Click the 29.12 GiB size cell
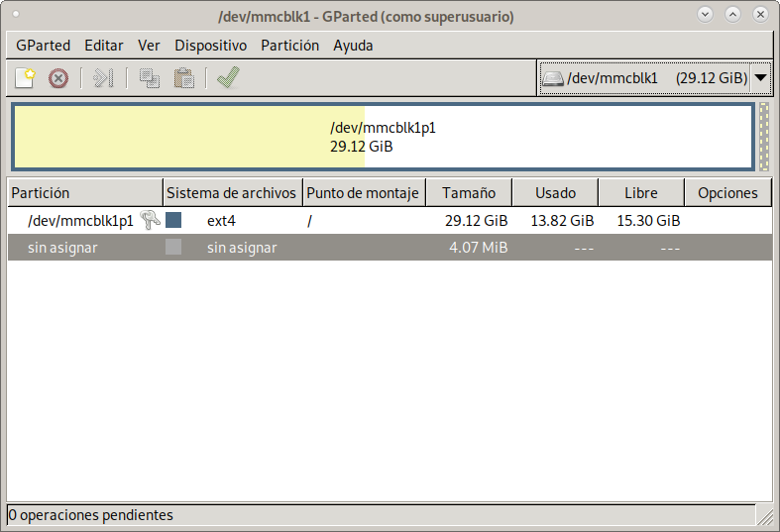 476,220
